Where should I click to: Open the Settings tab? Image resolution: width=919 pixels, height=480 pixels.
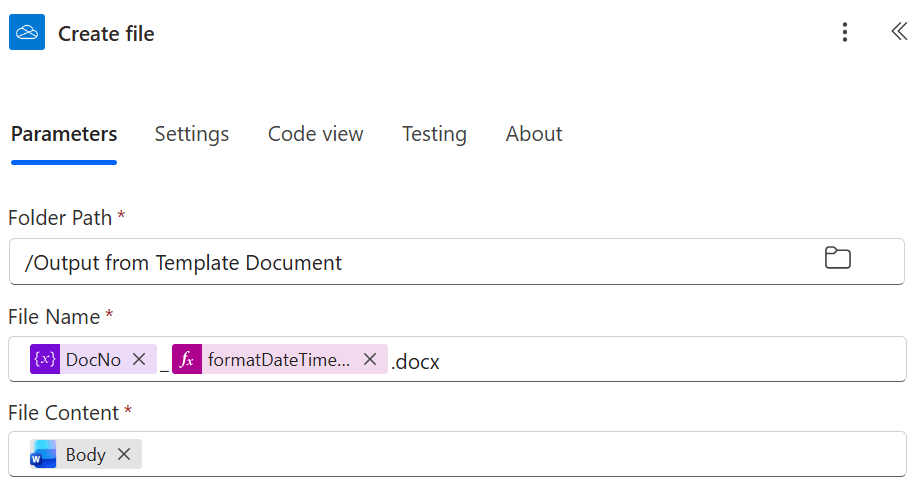(192, 134)
